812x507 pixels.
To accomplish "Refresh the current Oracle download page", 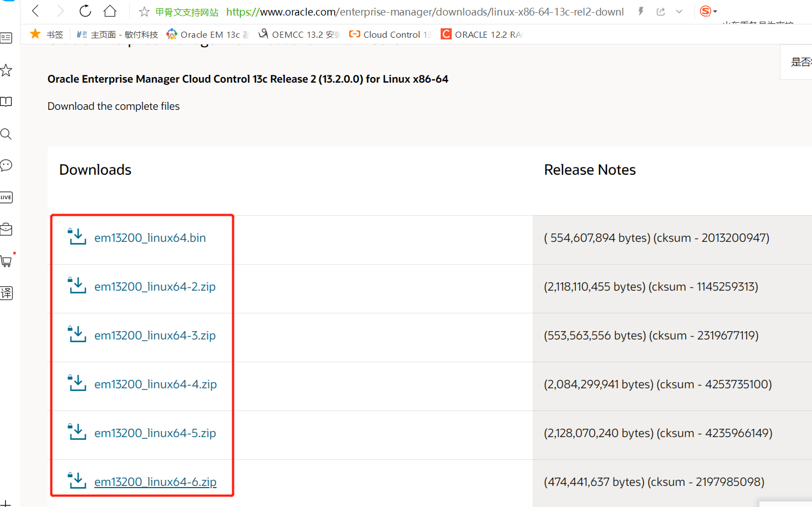I will click(84, 11).
